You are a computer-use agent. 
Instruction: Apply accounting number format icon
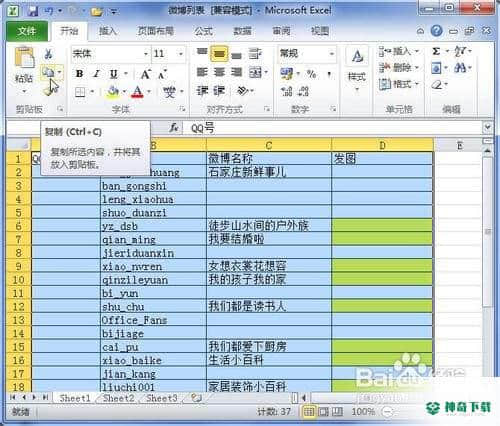(x=287, y=73)
